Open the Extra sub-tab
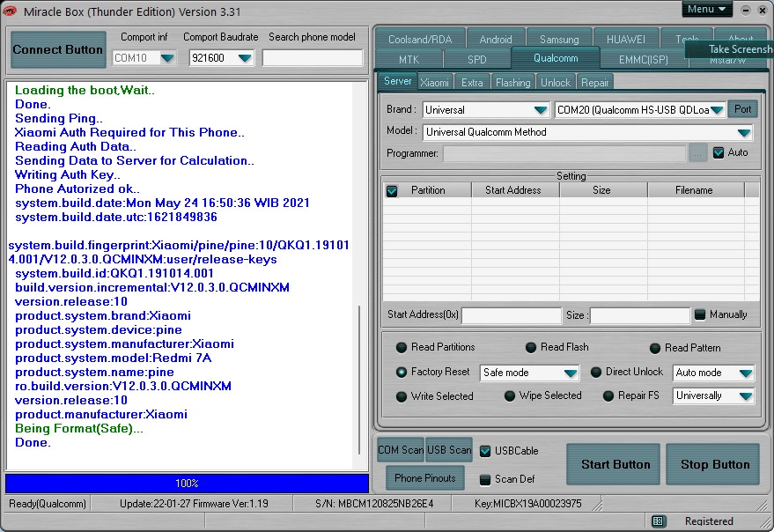 point(472,82)
